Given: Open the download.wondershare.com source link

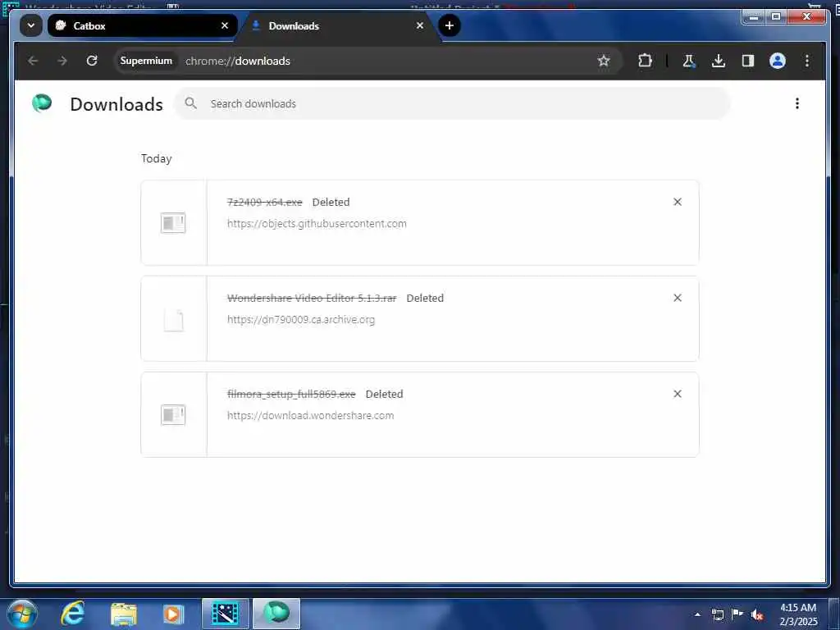Looking at the screenshot, I should pos(310,415).
